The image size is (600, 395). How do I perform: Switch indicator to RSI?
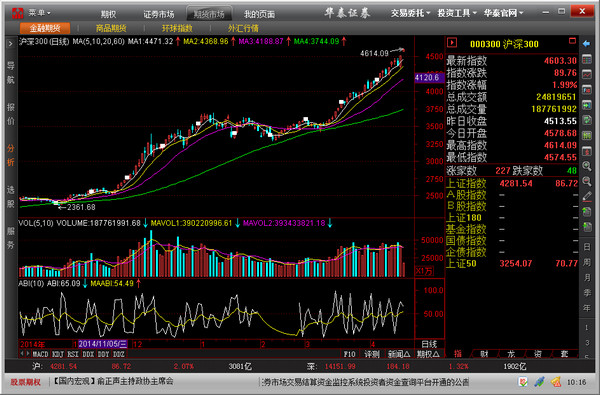(x=73, y=354)
